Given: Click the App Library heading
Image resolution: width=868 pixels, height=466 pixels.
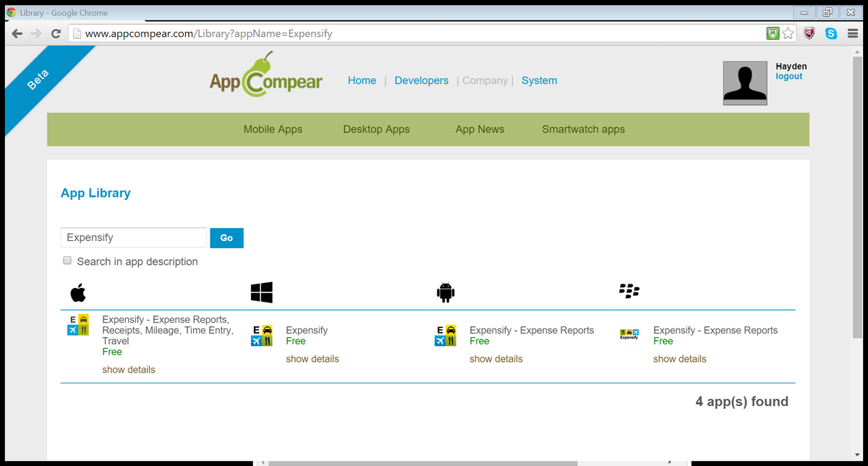Looking at the screenshot, I should pos(95,193).
